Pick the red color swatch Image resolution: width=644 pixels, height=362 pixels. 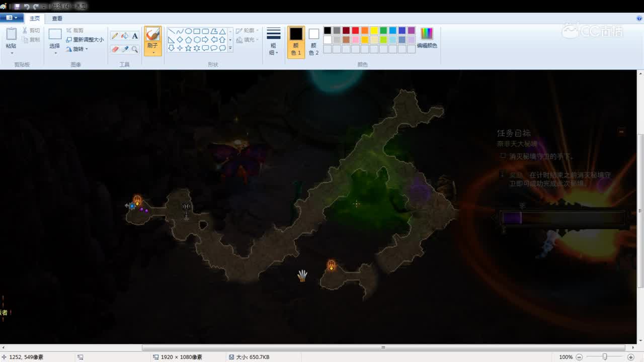coord(355,31)
